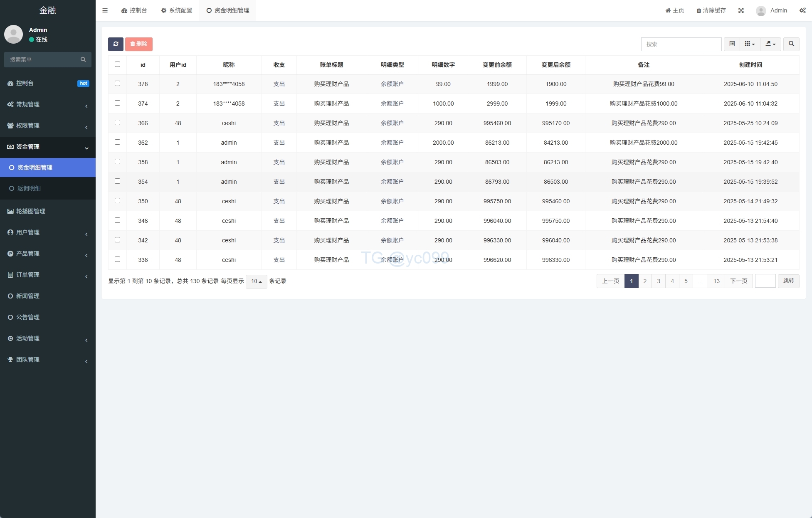Open the 返佣明细 submenu item
The width and height of the screenshot is (812, 518).
coord(29,188)
